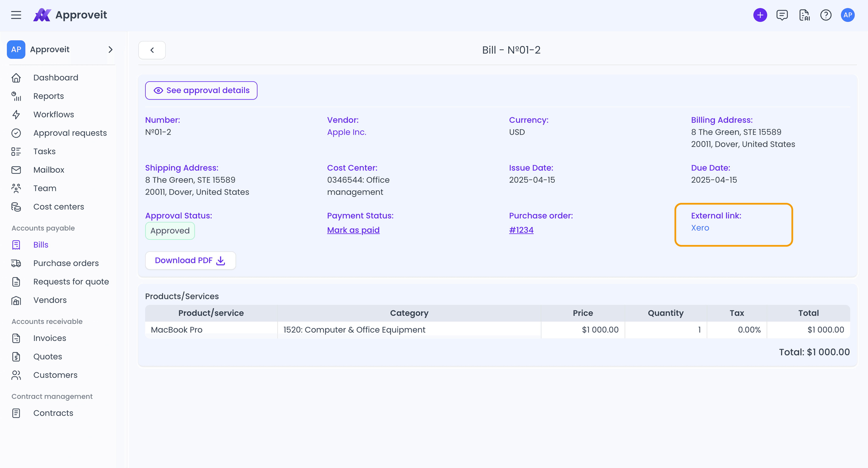Open the Cost centers icon in sidebar
Image resolution: width=868 pixels, height=468 pixels.
[x=16, y=207]
